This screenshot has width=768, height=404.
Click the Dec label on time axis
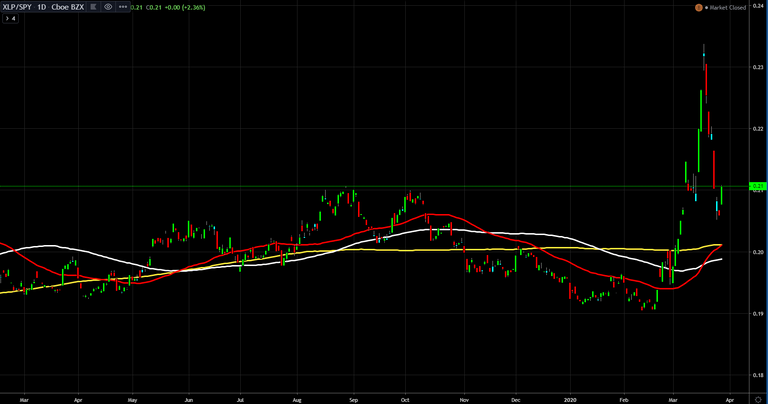click(x=515, y=400)
